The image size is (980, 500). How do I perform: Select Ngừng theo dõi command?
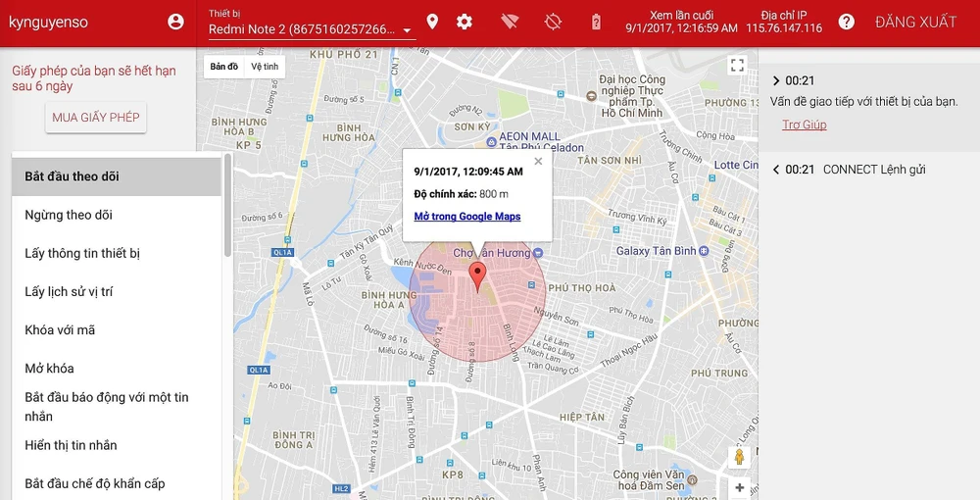117,215
